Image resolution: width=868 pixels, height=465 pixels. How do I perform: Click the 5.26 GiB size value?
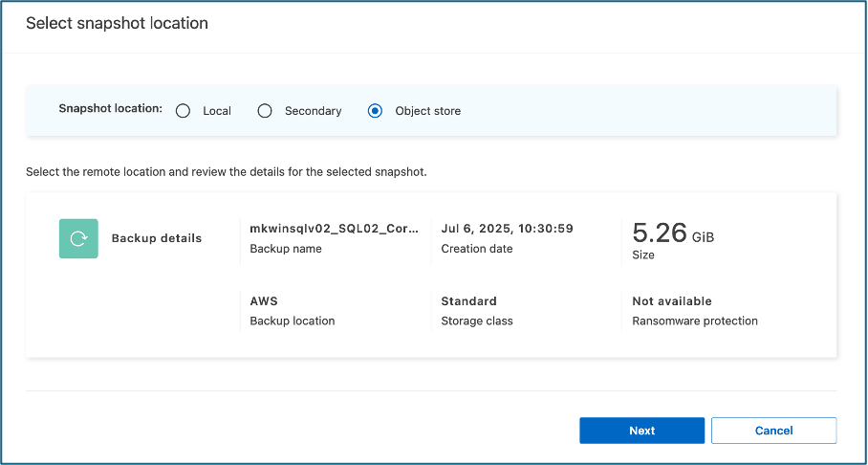[x=672, y=232]
